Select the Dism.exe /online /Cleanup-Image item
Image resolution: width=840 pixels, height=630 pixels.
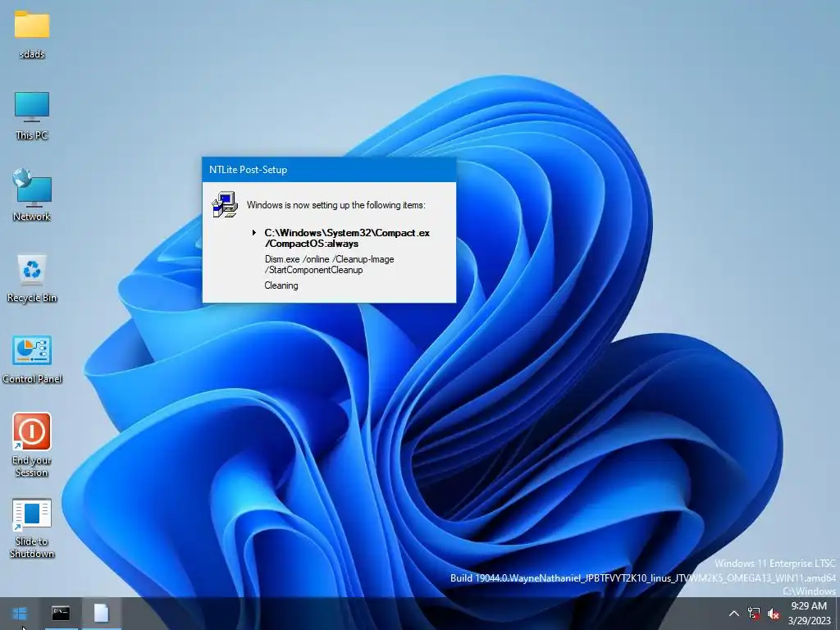click(330, 264)
